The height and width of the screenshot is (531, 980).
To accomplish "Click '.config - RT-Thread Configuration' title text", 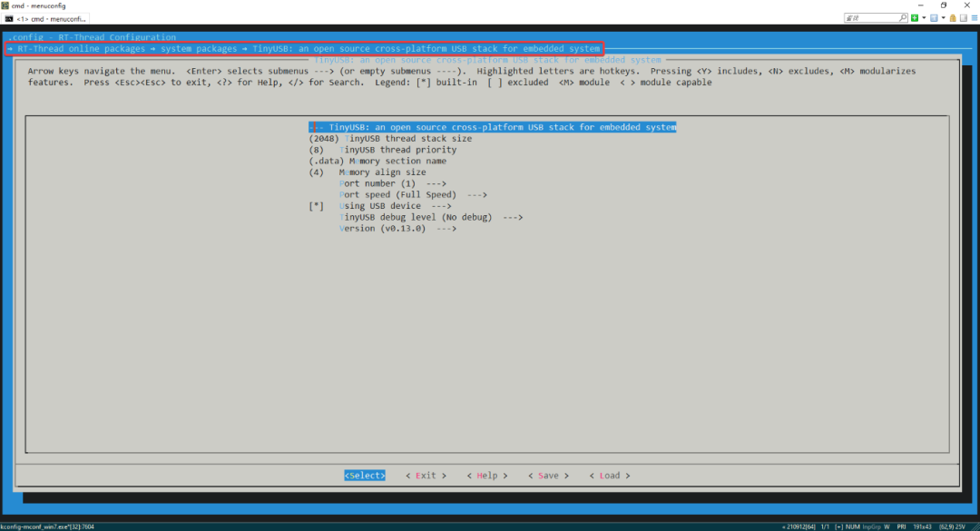I will pos(92,37).
